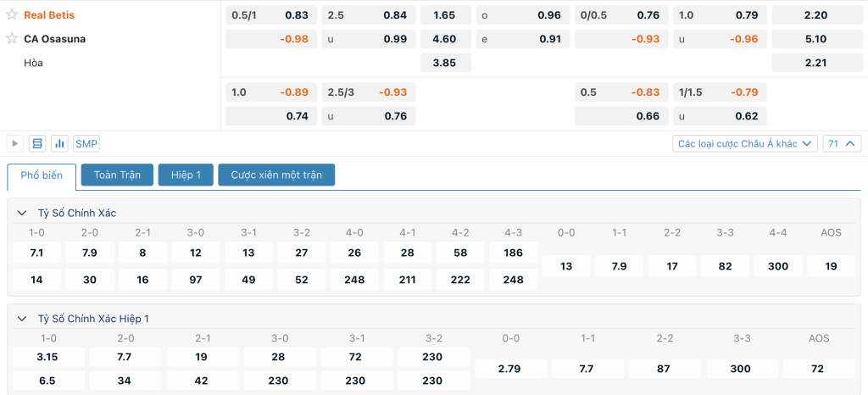
Task: Bet Real Betis win at 1.65
Action: click(446, 15)
